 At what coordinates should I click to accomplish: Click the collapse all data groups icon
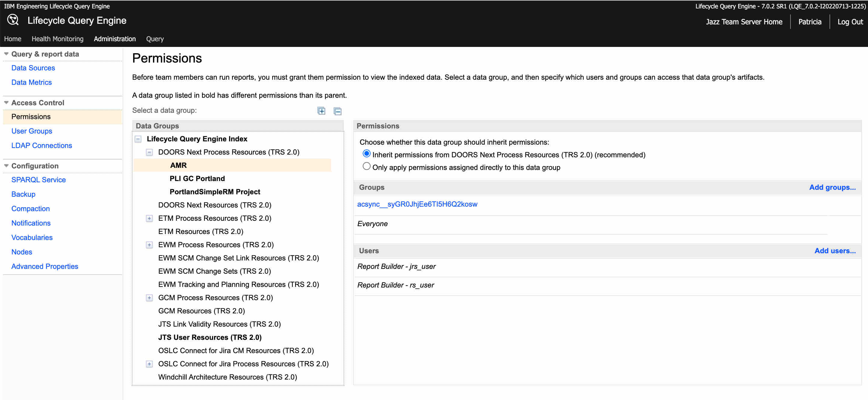(337, 111)
